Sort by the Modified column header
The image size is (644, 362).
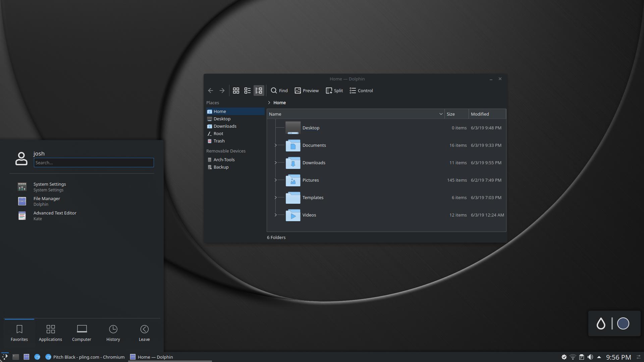pos(487,114)
